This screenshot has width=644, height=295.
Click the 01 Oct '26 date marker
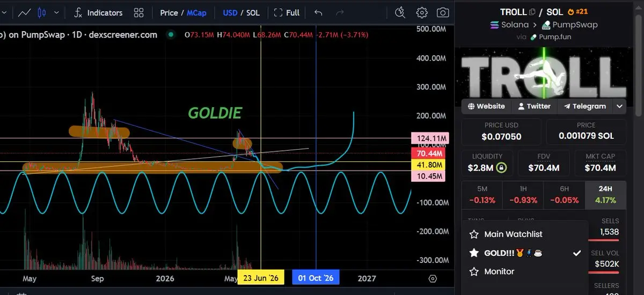pos(316,278)
